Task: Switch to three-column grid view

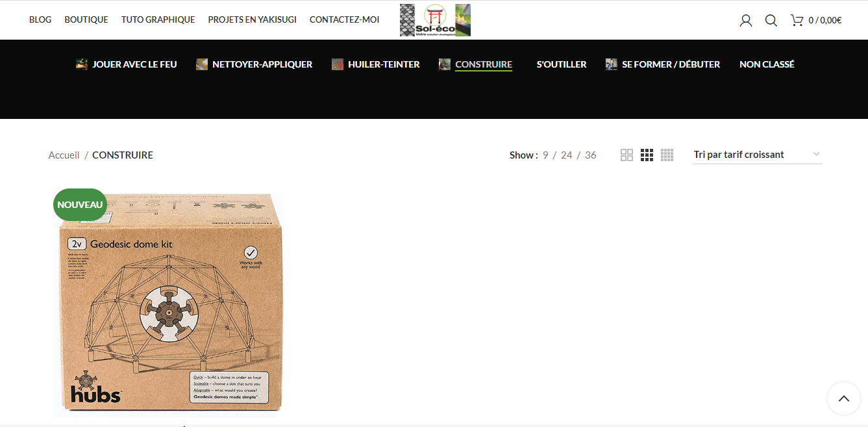Action: click(647, 155)
